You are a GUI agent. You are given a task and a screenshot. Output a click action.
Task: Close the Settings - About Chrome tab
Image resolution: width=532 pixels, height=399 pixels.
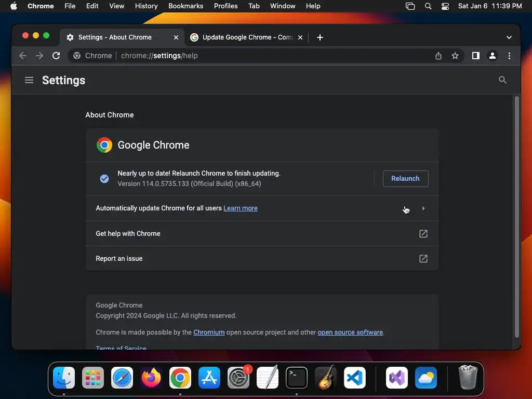(x=176, y=37)
